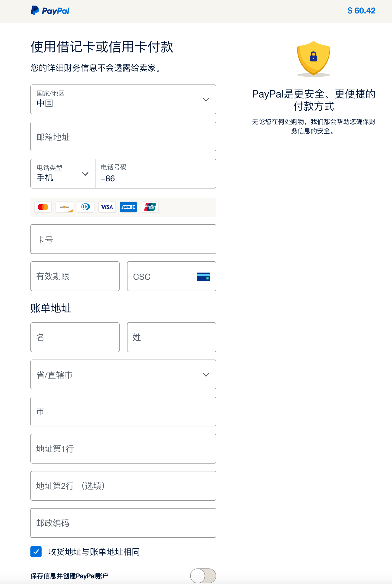Viewport: 392px width, 584px height.
Task: Focus the 邮政编码 postal code field
Action: click(123, 523)
